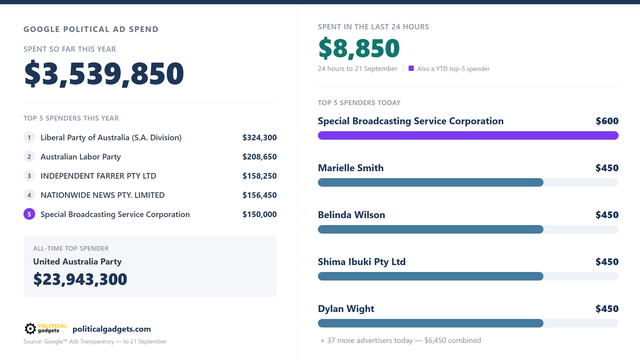
Task: Click TOP 5 SPENDERS TODAY label
Action: pyautogui.click(x=359, y=103)
